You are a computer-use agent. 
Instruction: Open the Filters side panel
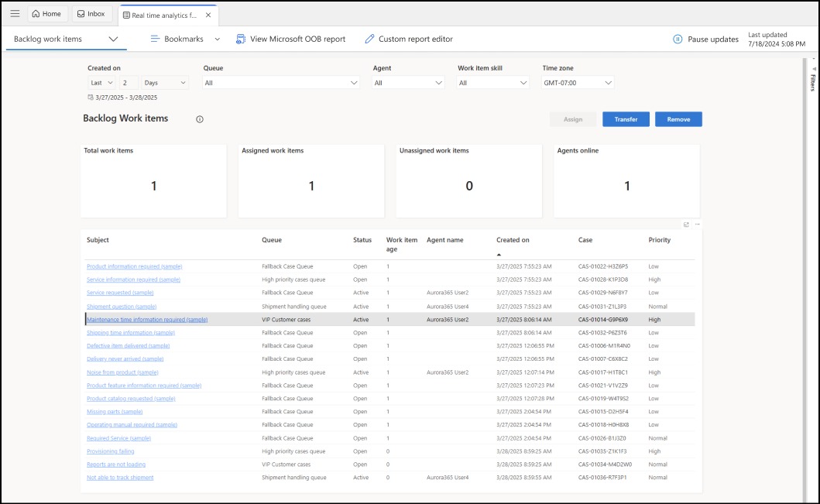(x=809, y=81)
